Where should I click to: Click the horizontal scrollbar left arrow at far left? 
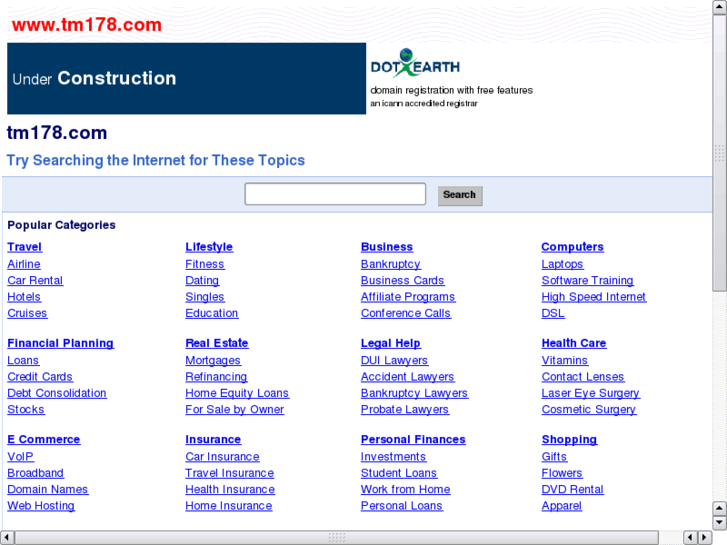point(7,537)
